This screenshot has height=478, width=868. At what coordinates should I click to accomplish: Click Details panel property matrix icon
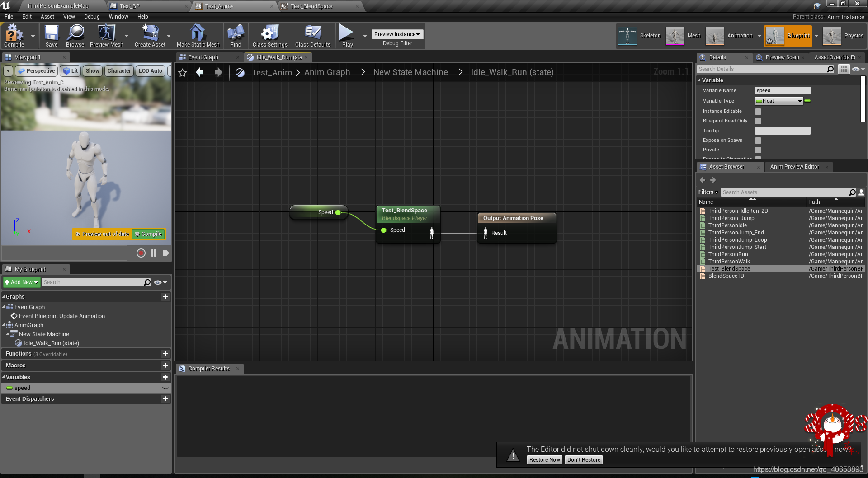click(844, 69)
